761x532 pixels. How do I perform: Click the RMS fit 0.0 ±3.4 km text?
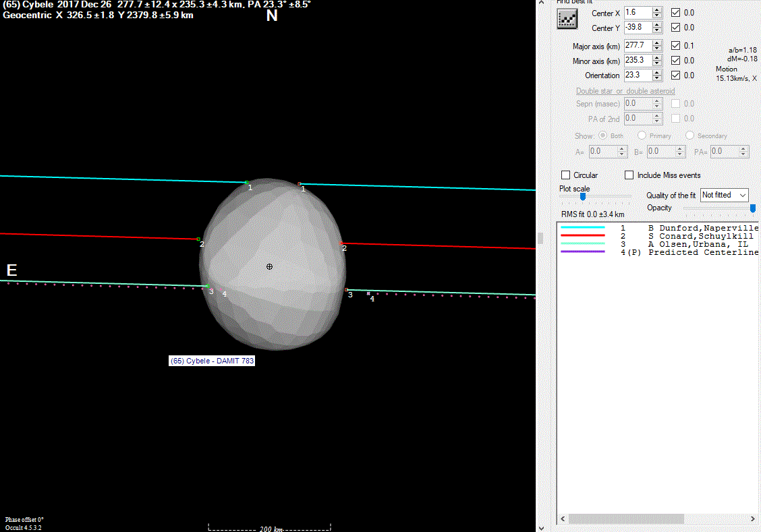pos(592,214)
